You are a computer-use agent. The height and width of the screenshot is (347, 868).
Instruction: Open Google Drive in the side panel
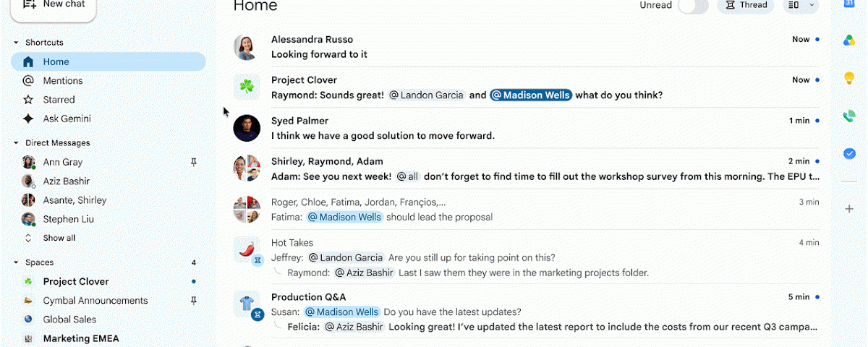849,40
